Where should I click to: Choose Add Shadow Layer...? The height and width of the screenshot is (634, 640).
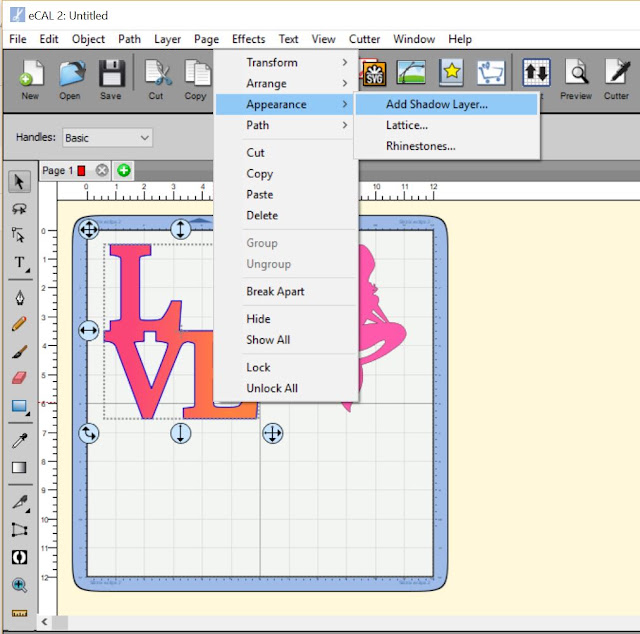click(x=447, y=104)
